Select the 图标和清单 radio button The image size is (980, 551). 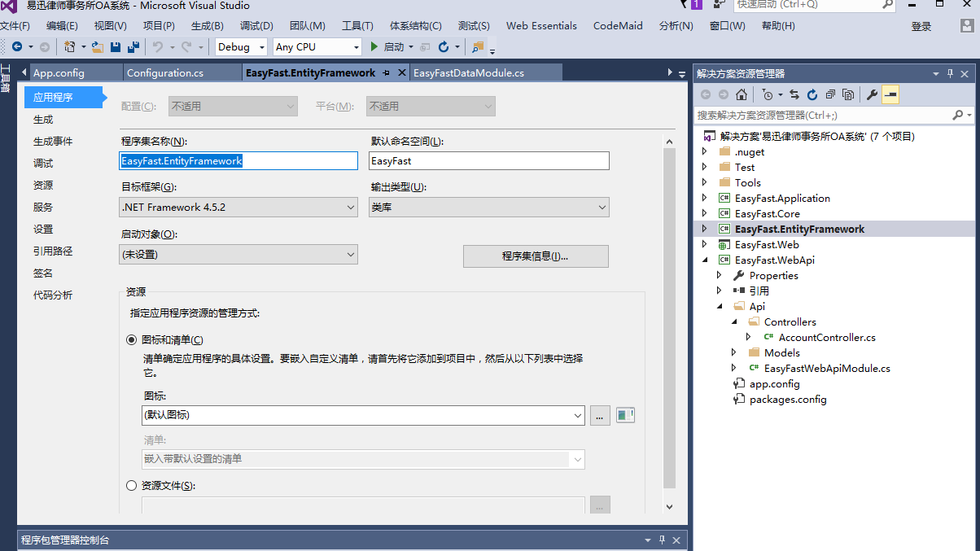pyautogui.click(x=132, y=340)
